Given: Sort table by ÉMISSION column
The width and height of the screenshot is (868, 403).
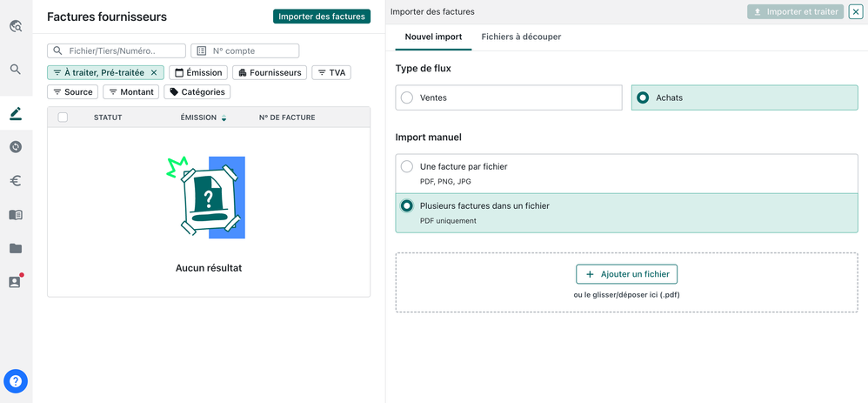Looking at the screenshot, I should (x=204, y=118).
